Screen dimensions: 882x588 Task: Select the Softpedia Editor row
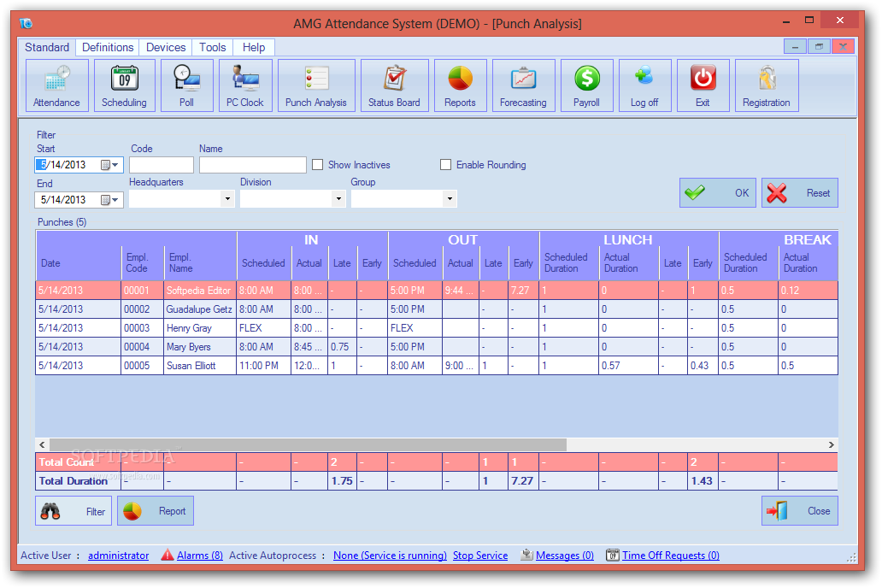(x=437, y=291)
